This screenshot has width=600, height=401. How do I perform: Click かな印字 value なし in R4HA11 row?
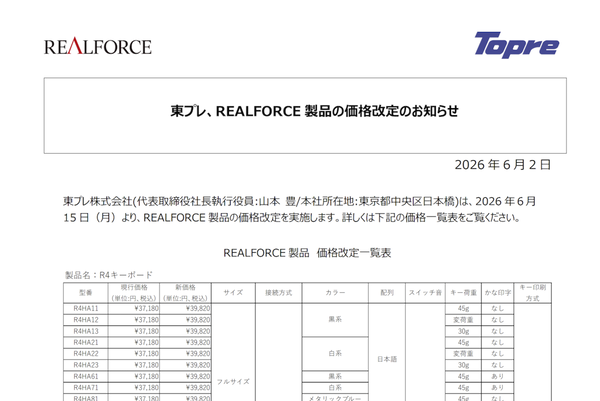tap(497, 308)
